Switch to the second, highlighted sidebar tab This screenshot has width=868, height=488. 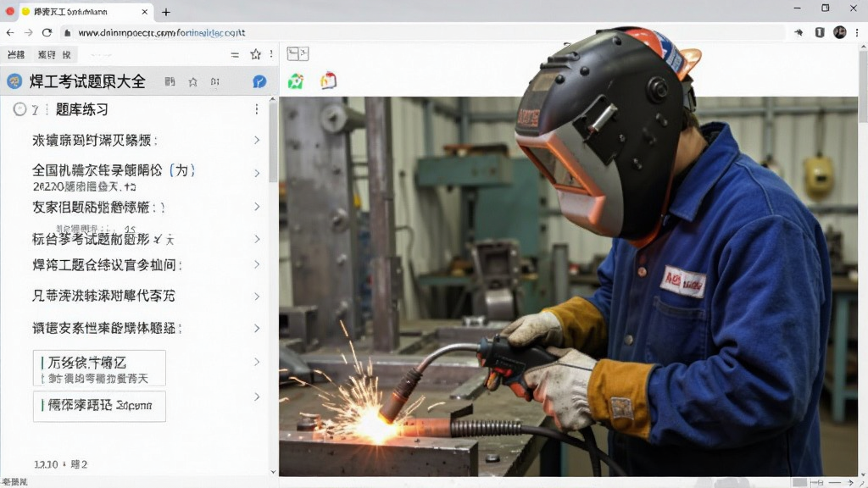coord(54,54)
